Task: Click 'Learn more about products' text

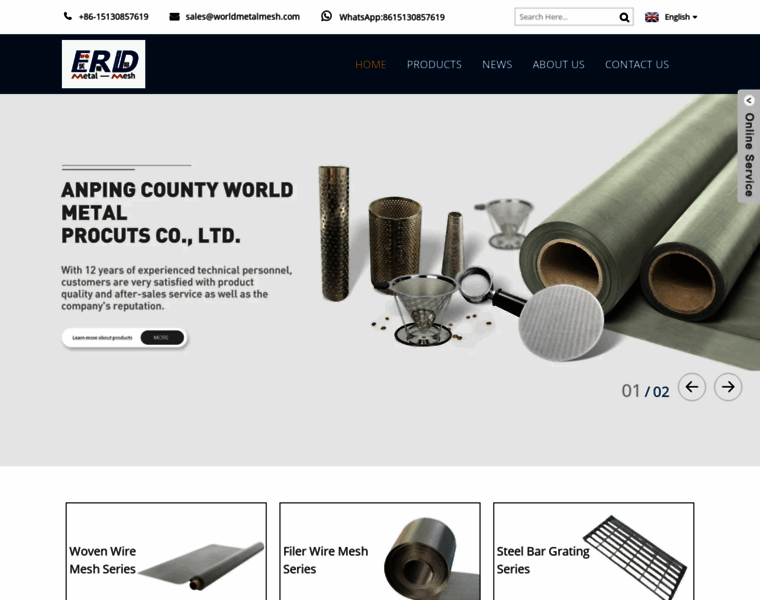Action: [x=102, y=338]
